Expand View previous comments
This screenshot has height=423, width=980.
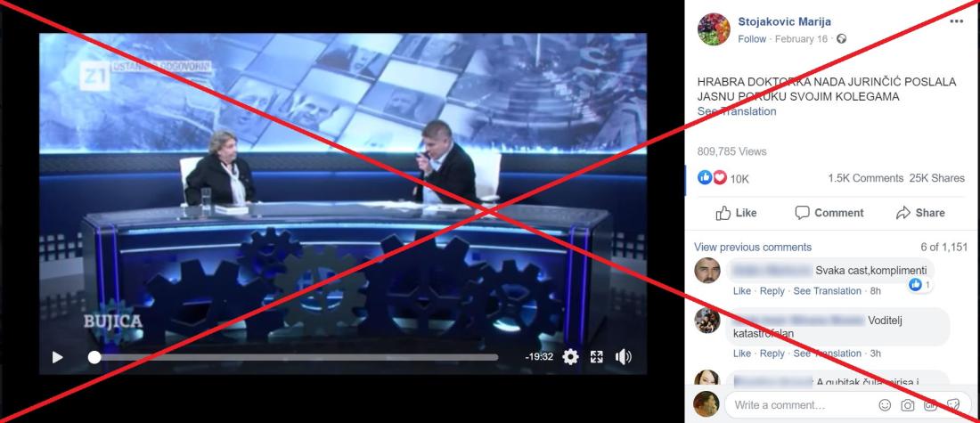click(x=753, y=248)
